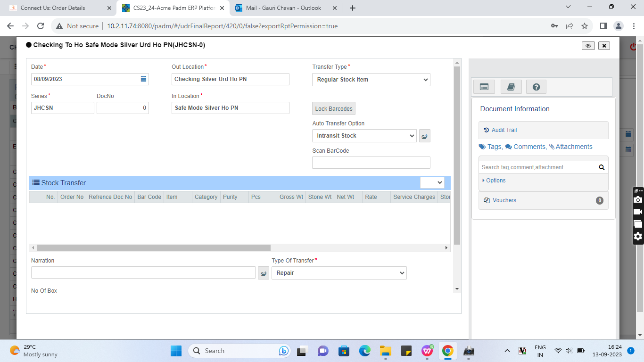This screenshot has height=362, width=644.
Task: Open the weather widget showing 29°C
Action: (34, 351)
